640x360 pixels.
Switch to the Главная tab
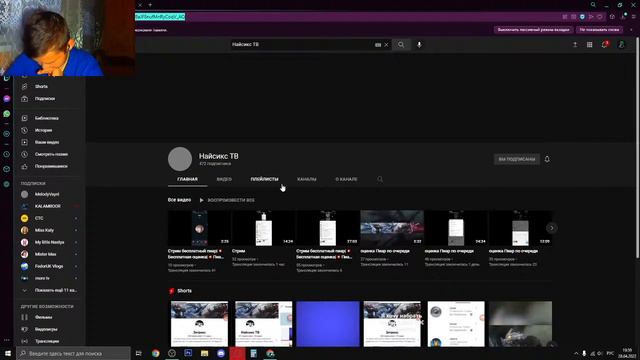coord(187,179)
